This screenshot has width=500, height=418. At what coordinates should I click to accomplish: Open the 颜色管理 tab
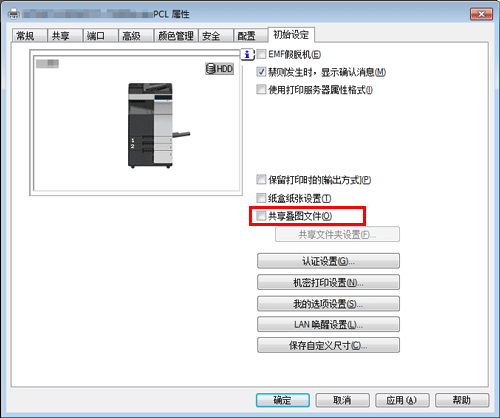[x=176, y=35]
